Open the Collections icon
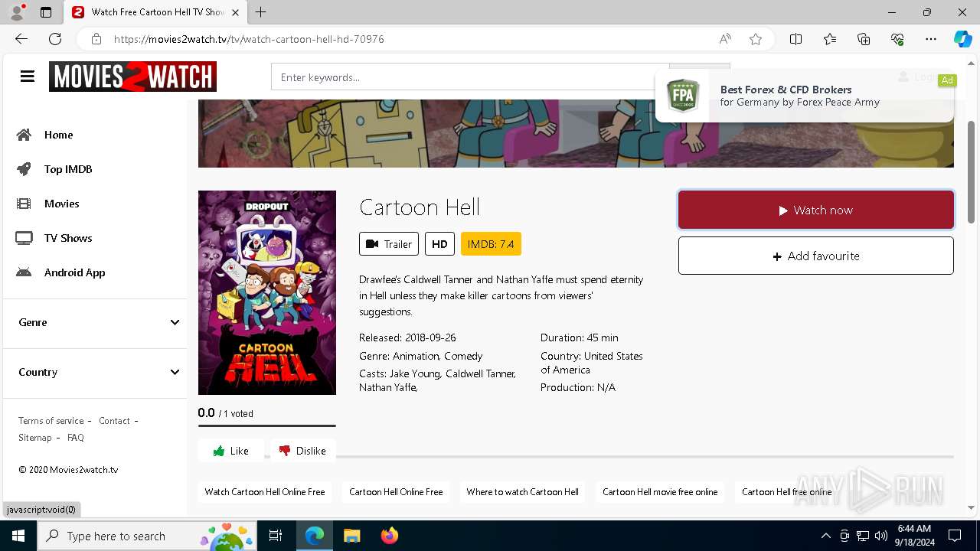Image resolution: width=980 pixels, height=551 pixels. pos(864,39)
